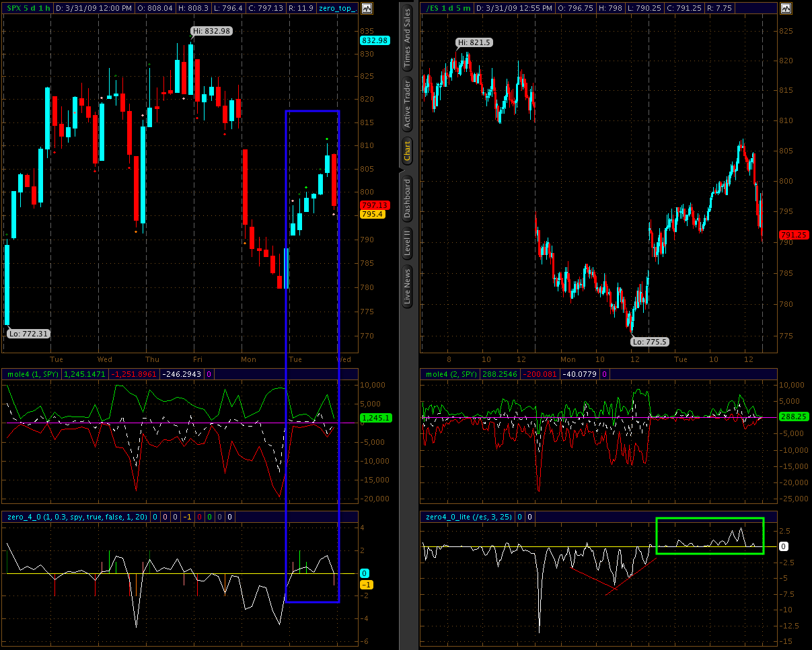
Task: Open the Times And Sales side tab
Action: (x=407, y=40)
